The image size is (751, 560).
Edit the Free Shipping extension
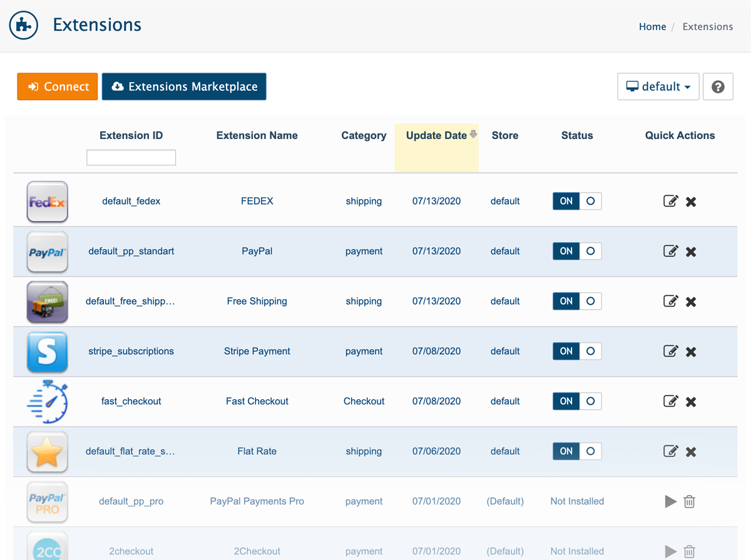click(670, 301)
